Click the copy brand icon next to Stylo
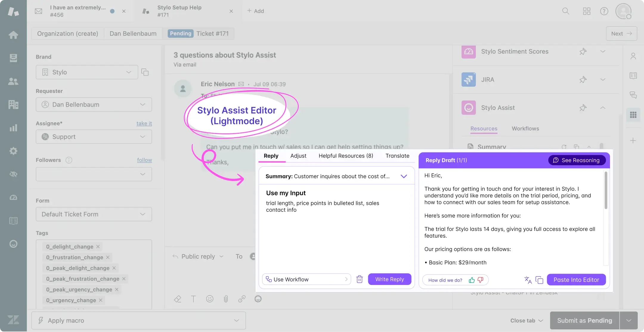The image size is (644, 332). (x=145, y=72)
